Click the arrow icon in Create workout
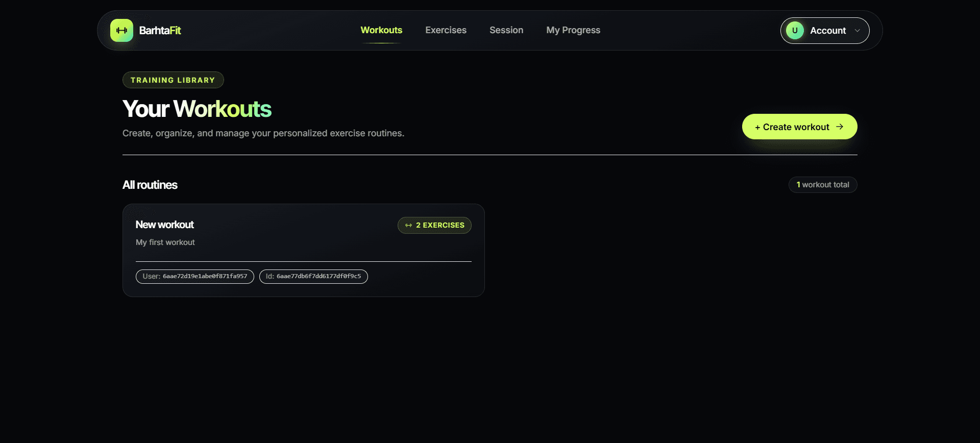Screen dimensions: 980x443 pos(840,127)
